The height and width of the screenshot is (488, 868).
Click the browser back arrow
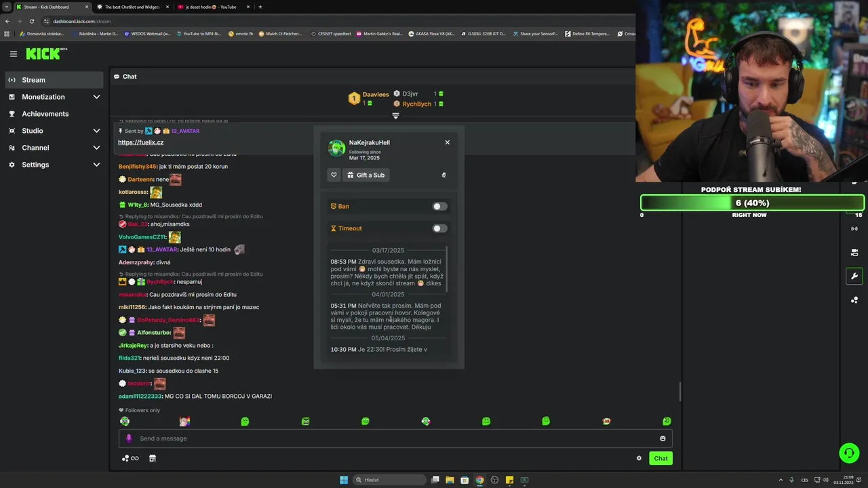click(x=7, y=21)
